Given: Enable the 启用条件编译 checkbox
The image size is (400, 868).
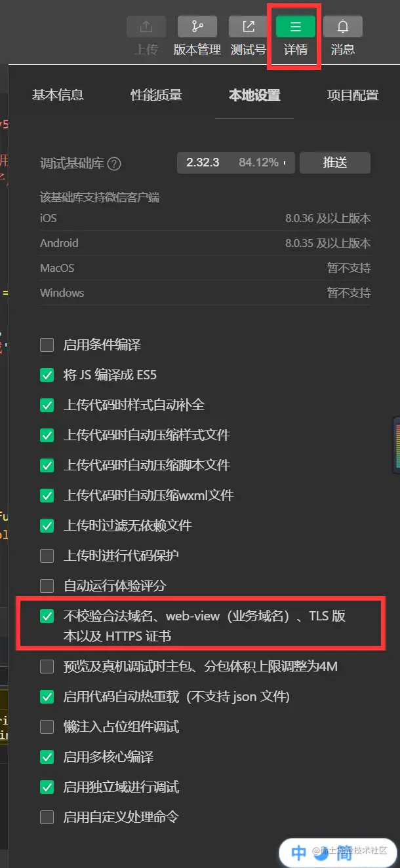Looking at the screenshot, I should point(47,345).
